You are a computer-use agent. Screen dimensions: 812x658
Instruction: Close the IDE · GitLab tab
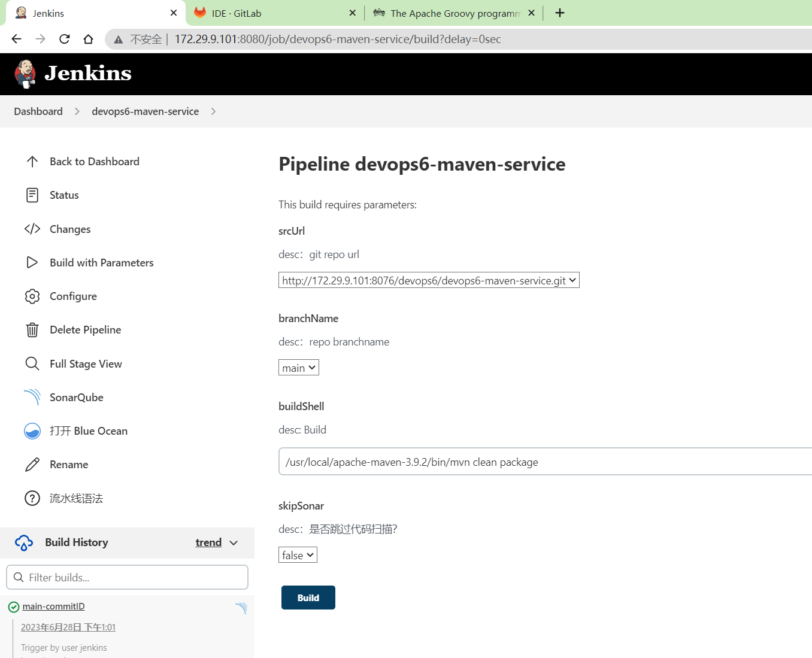pyautogui.click(x=353, y=13)
